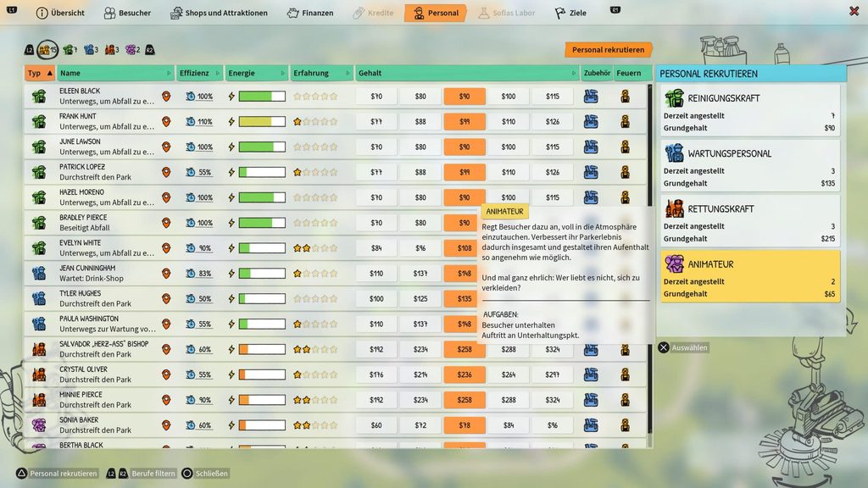Open accessories for June Lawson

(591, 147)
